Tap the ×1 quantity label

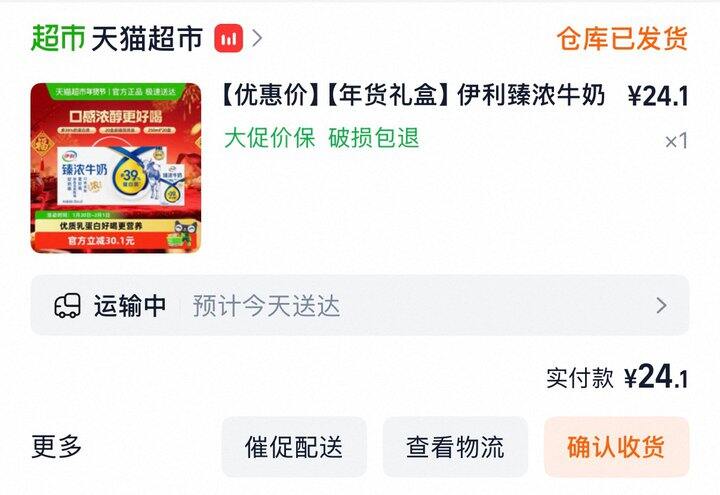[x=676, y=141]
